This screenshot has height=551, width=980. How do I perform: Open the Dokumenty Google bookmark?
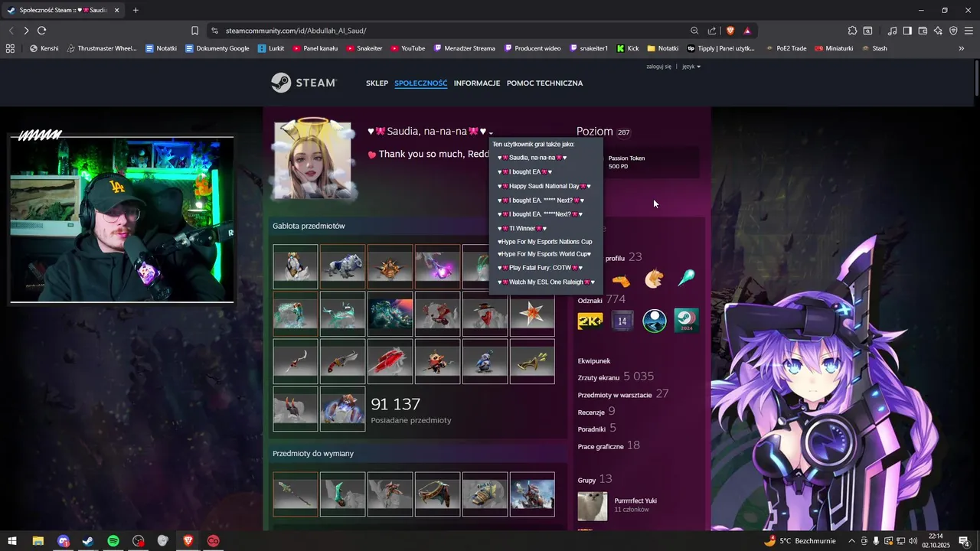[217, 48]
